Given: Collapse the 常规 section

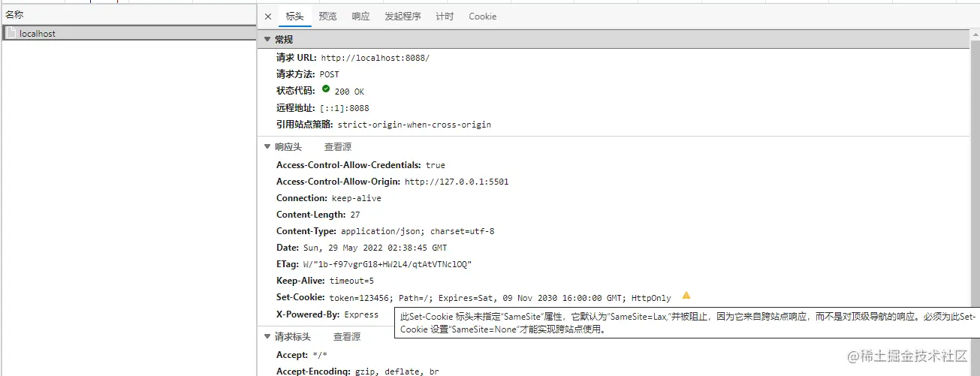Looking at the screenshot, I should point(267,40).
